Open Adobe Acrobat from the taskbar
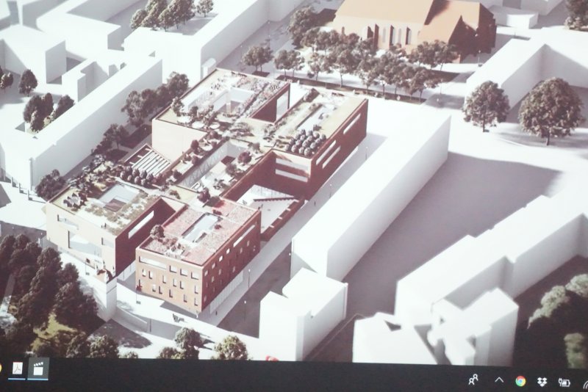Screen dimensions: 588x392 17,369
